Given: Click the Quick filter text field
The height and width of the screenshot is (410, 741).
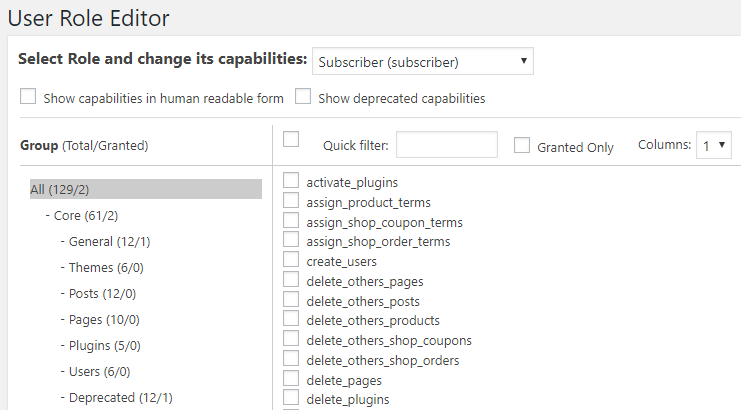Looking at the screenshot, I should [446, 145].
